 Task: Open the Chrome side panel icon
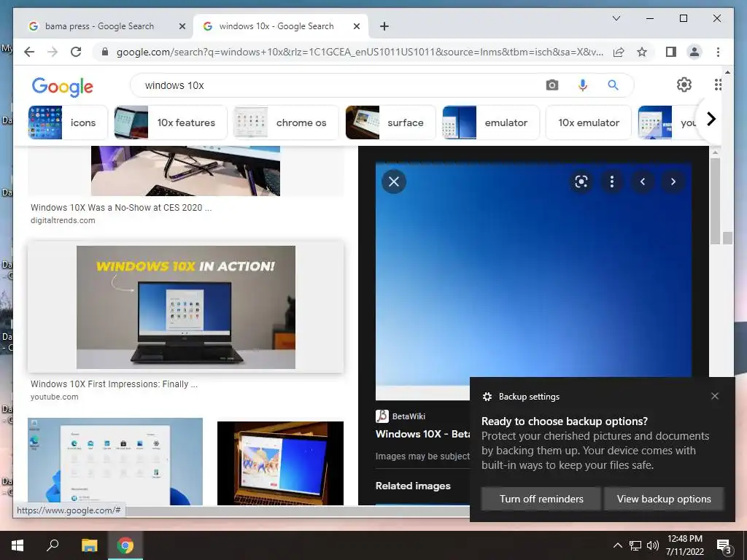pos(671,52)
